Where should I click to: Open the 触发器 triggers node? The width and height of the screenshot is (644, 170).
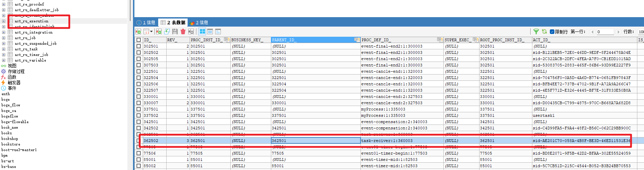[14, 83]
